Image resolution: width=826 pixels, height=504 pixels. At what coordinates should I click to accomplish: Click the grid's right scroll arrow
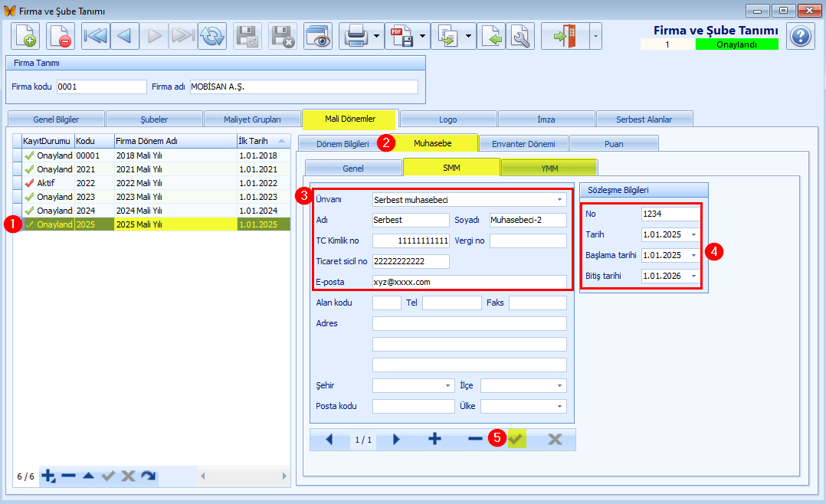(284, 476)
